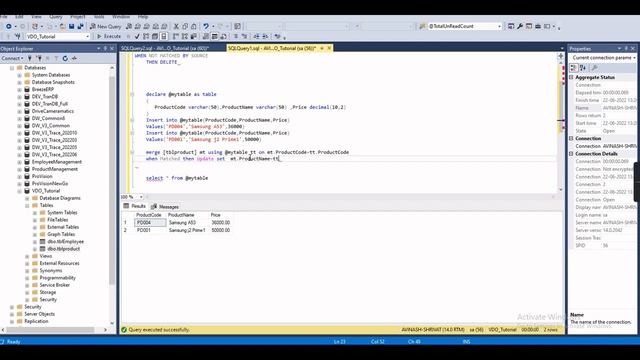Click the Undo arrow icon
The height and width of the screenshot is (360, 640).
(206, 26)
